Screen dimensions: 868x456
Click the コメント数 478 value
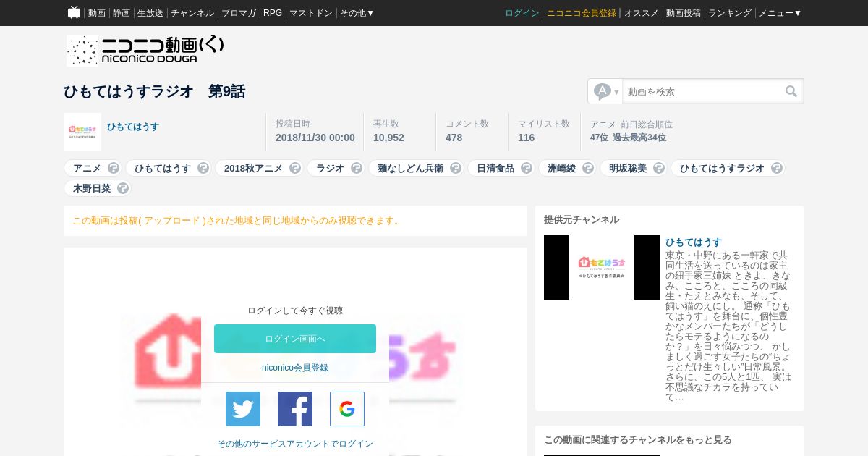454,138
